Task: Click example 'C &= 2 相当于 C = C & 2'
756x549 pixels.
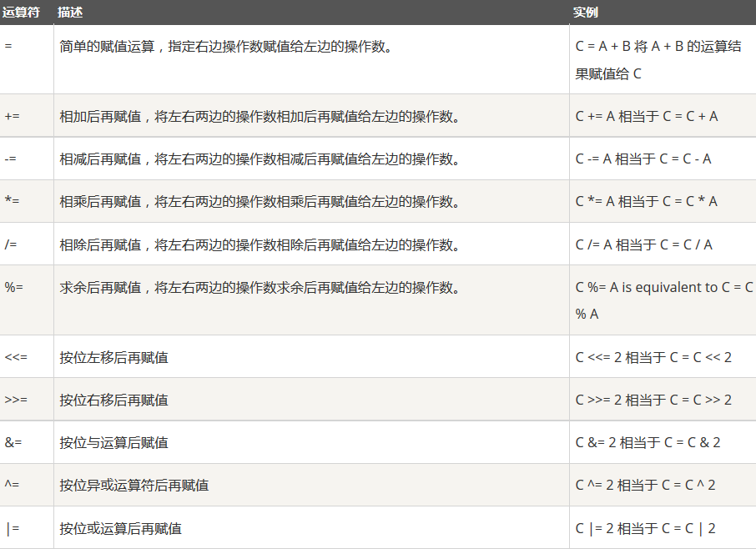Action: click(648, 442)
